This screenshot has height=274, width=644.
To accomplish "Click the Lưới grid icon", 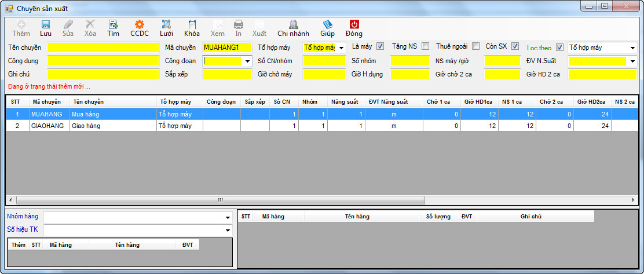I will tap(166, 24).
